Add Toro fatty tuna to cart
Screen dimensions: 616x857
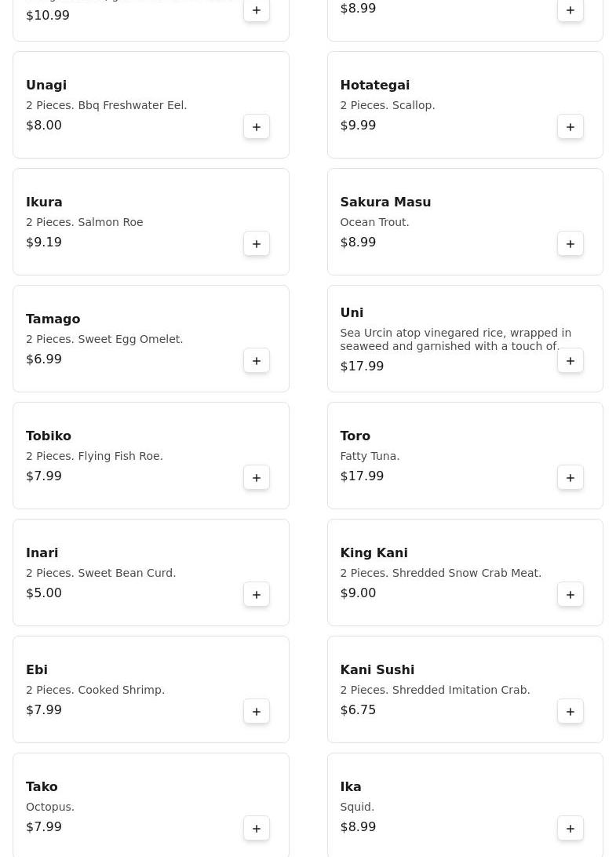click(570, 478)
